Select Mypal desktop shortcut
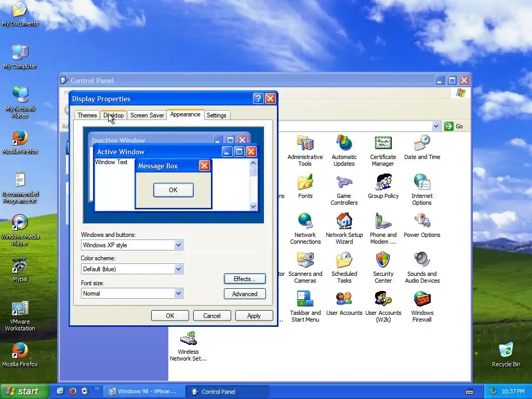532x399 pixels. [x=20, y=270]
